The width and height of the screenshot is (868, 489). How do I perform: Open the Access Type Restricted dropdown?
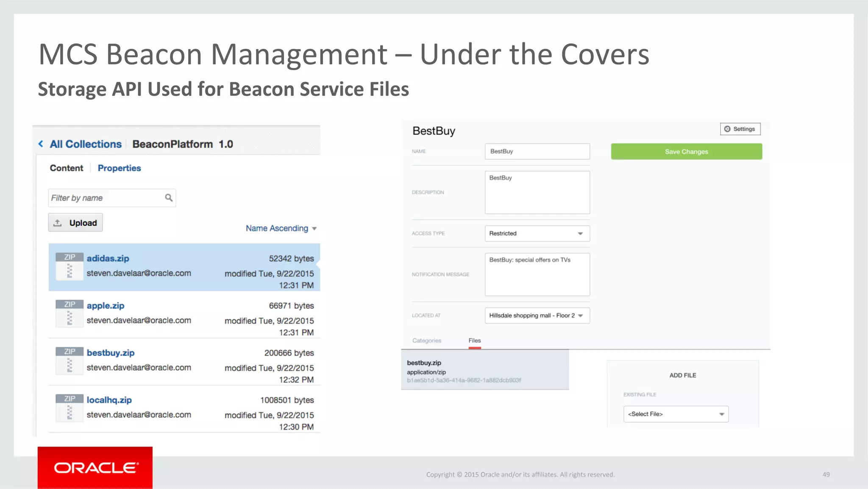537,233
